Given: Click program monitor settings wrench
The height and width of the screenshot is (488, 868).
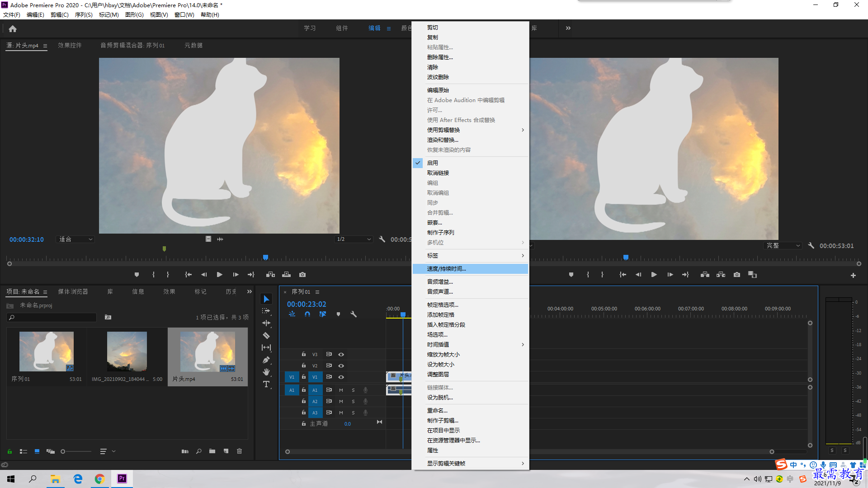Looking at the screenshot, I should click(811, 246).
